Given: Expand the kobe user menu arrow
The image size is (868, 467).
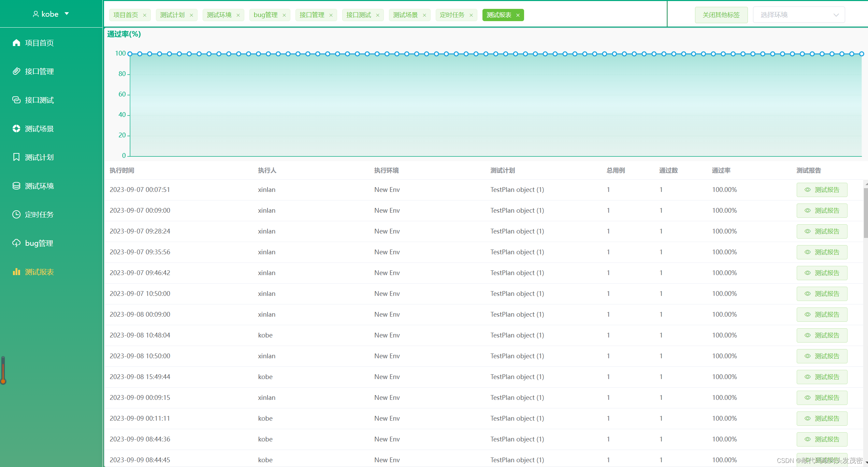Looking at the screenshot, I should (x=67, y=14).
